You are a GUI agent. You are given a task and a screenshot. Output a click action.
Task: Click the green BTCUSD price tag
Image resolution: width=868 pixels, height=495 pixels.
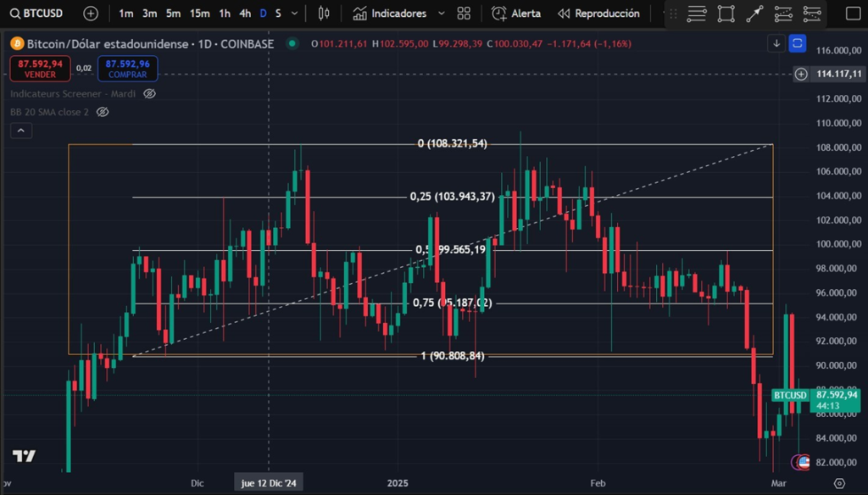pos(790,395)
